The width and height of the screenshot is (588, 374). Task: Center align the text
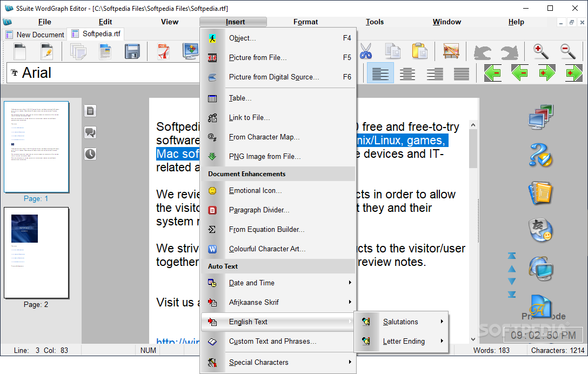pos(407,74)
